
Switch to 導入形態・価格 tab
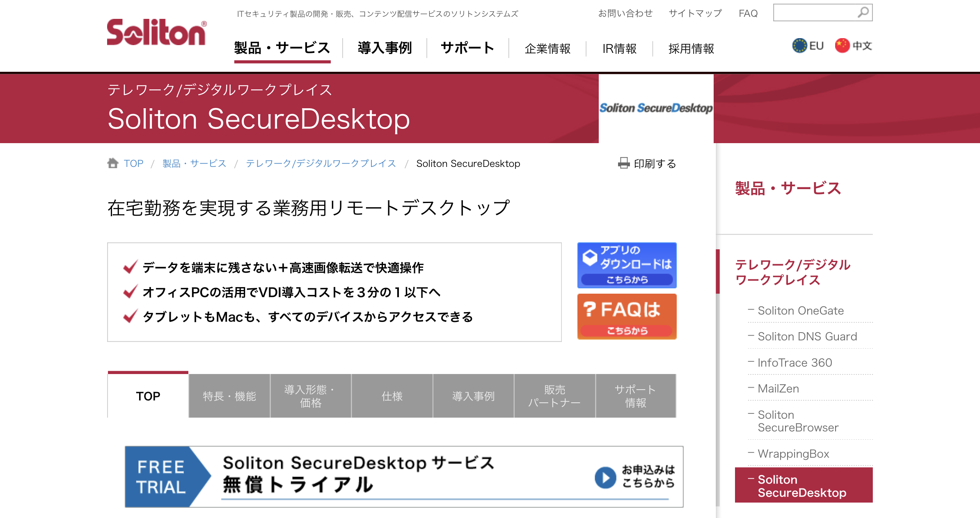[x=311, y=396]
